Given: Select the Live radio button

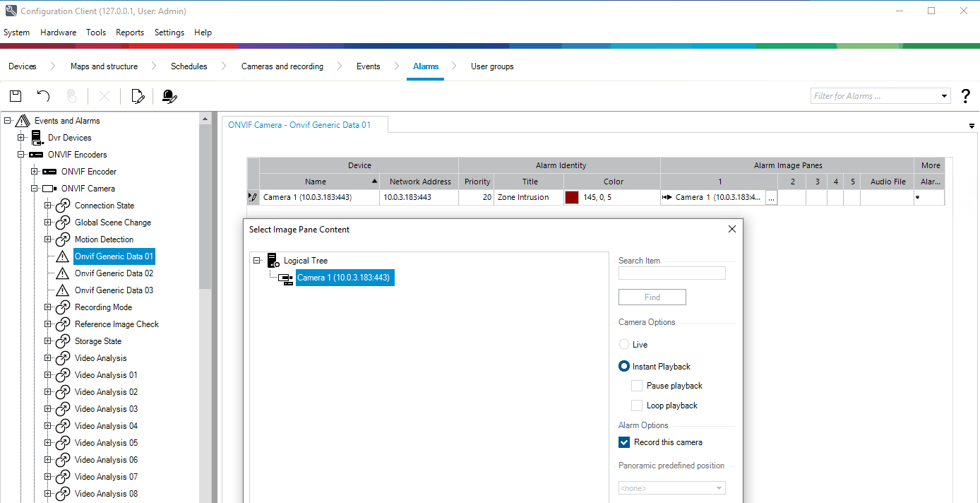Looking at the screenshot, I should click(x=624, y=345).
